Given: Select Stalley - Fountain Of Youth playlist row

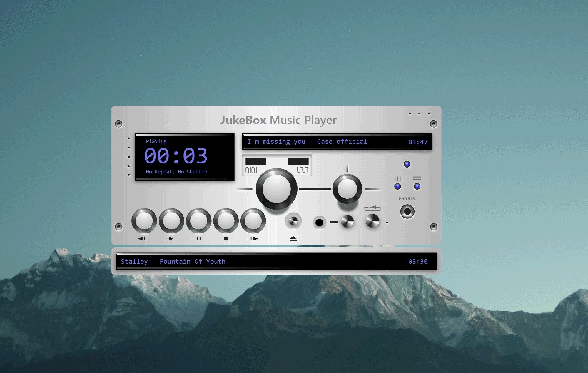Looking at the screenshot, I should point(276,261).
